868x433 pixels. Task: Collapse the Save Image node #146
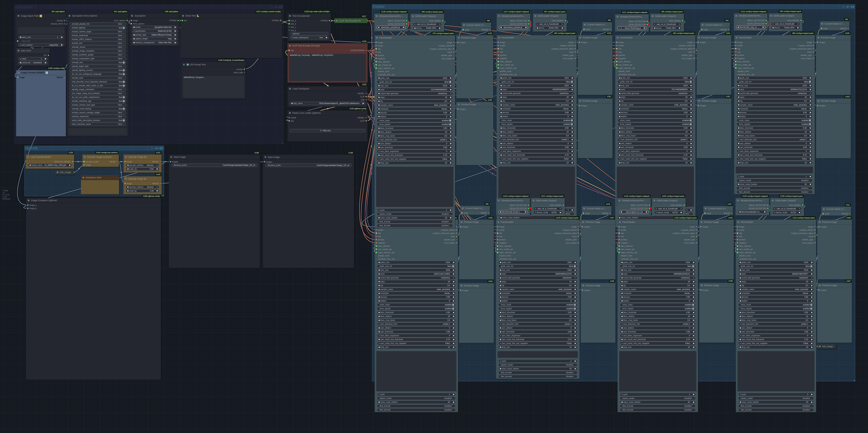171,157
